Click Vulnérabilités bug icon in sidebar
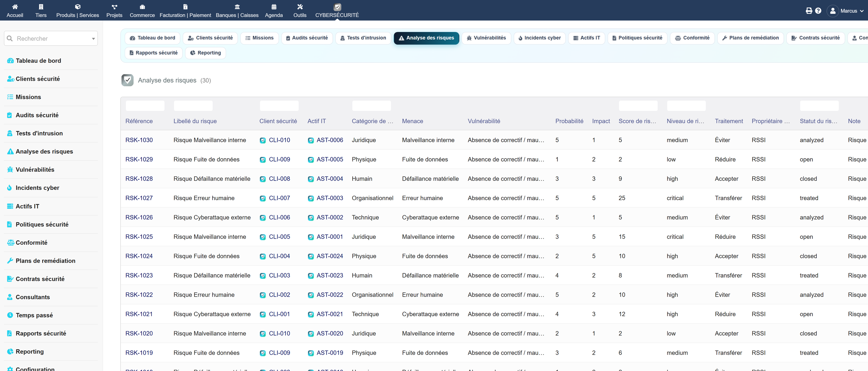Screen dimensions: 868x371 click(10, 169)
